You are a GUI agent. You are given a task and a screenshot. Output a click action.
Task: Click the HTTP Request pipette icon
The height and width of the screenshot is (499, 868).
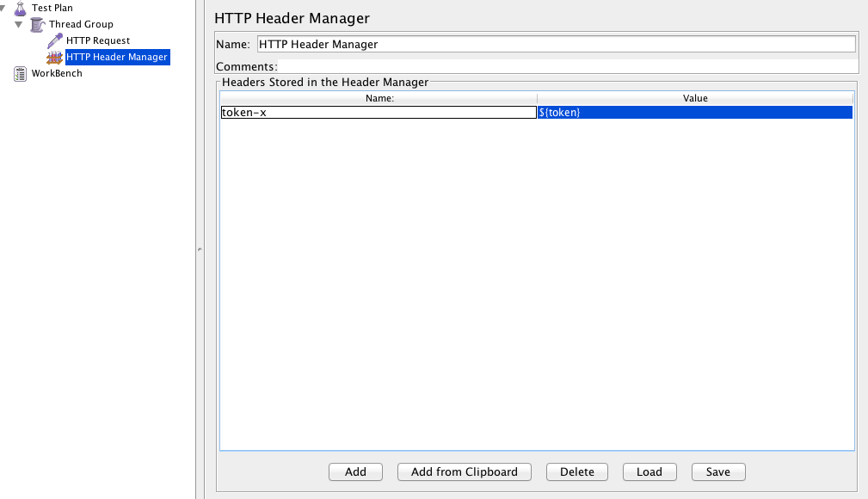55,40
